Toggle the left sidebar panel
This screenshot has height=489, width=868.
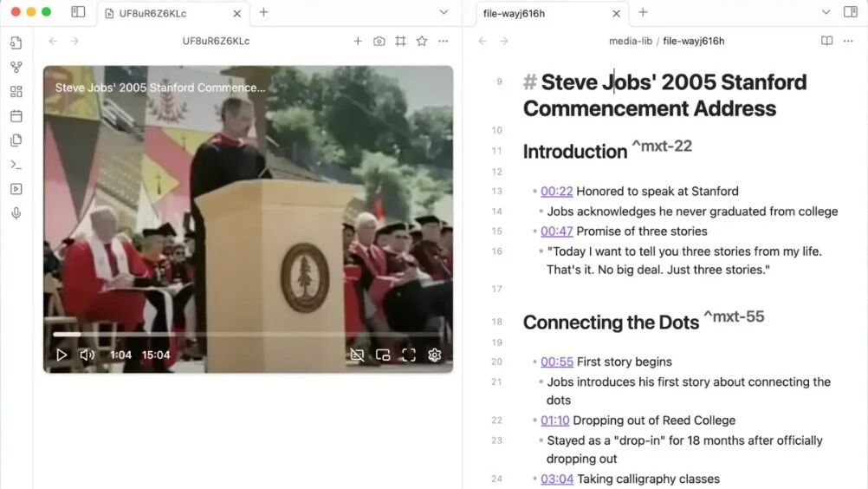(x=78, y=11)
